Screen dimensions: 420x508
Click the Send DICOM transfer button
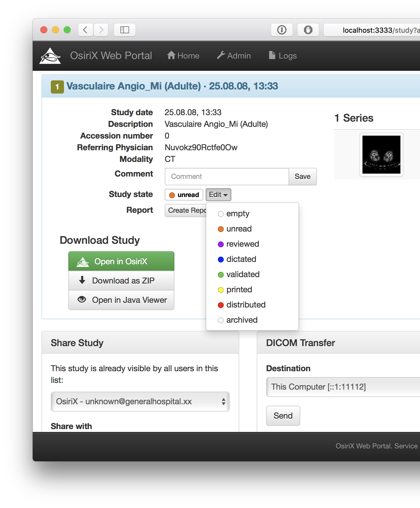(x=283, y=416)
